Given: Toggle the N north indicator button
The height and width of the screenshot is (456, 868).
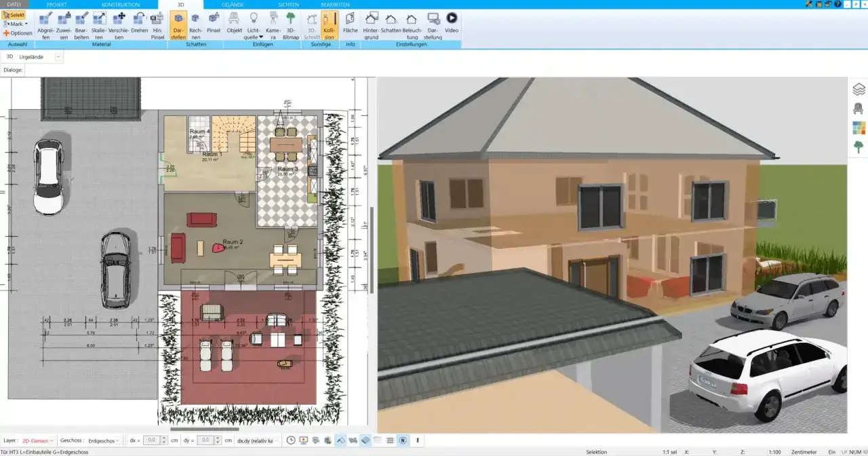Looking at the screenshot, I should pos(402,440).
